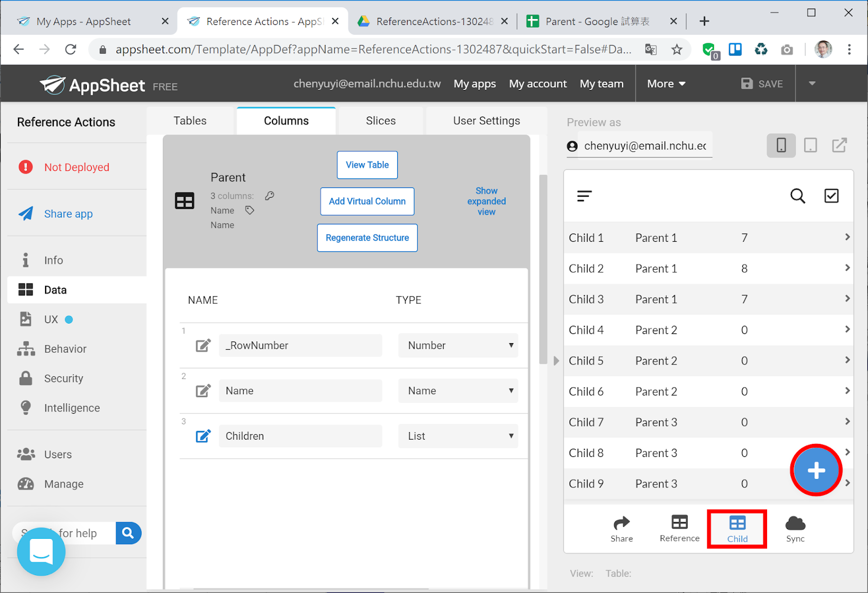Switch preview to mobile phone mode
868x593 pixels.
click(x=781, y=145)
